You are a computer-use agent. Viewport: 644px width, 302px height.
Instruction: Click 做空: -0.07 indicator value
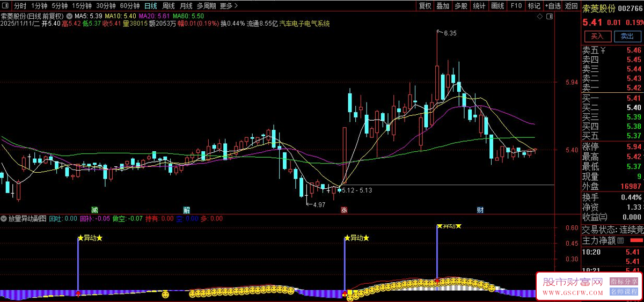tap(128, 219)
